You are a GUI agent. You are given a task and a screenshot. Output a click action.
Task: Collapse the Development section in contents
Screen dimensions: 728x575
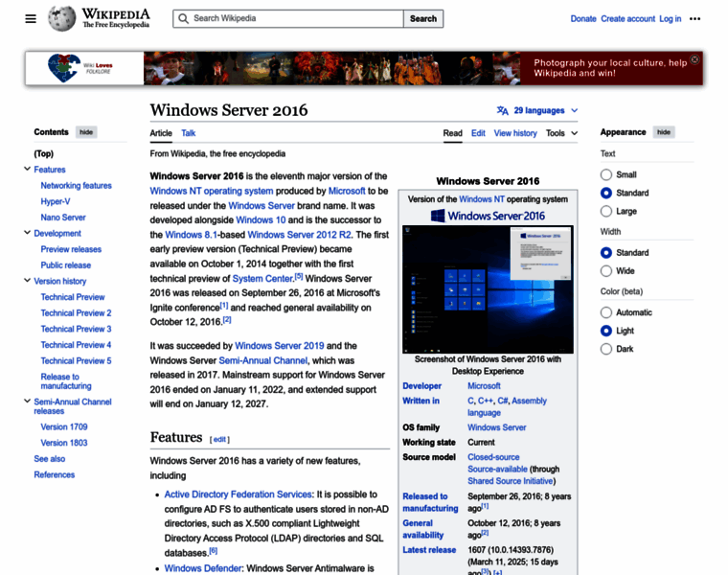pyautogui.click(x=28, y=233)
